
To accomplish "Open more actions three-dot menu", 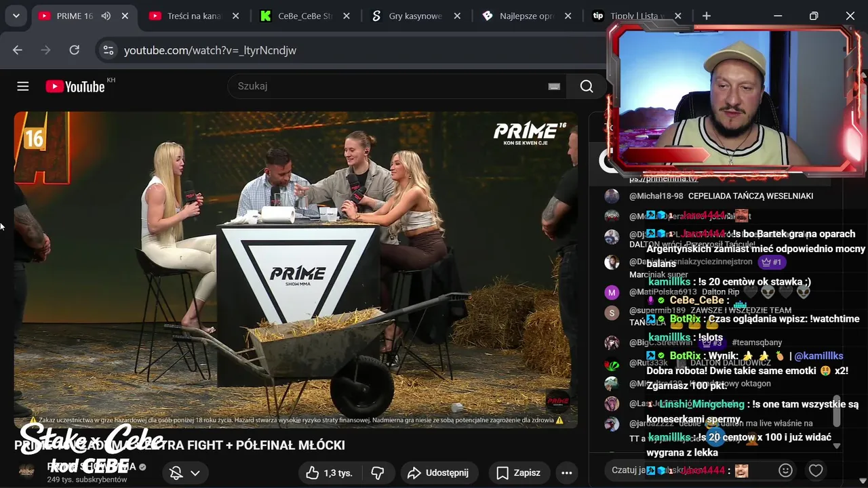I will click(x=567, y=473).
